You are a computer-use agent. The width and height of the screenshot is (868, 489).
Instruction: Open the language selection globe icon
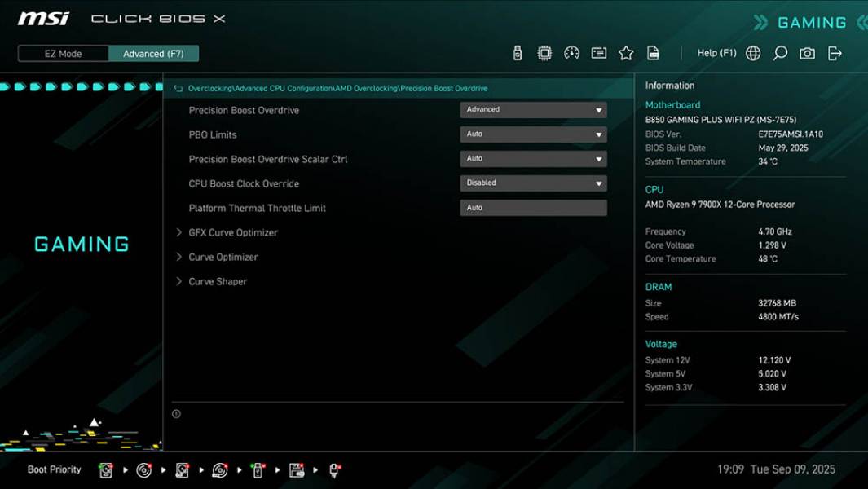pos(753,52)
